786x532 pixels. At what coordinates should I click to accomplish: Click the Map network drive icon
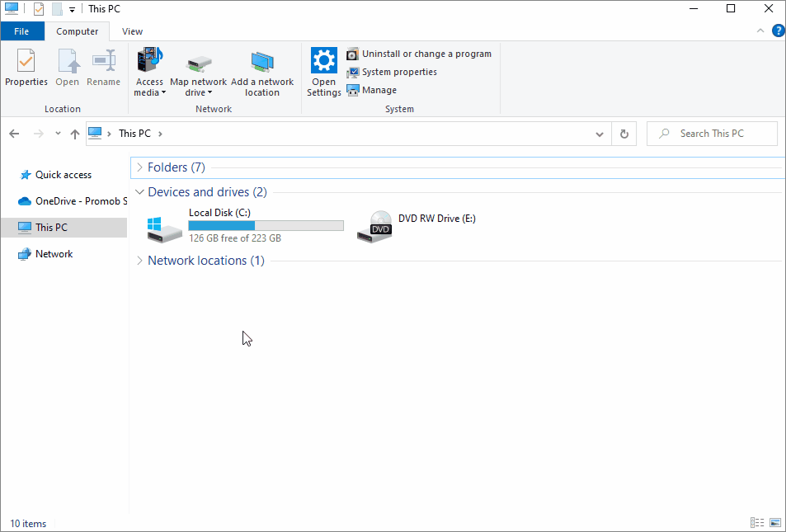tap(199, 64)
